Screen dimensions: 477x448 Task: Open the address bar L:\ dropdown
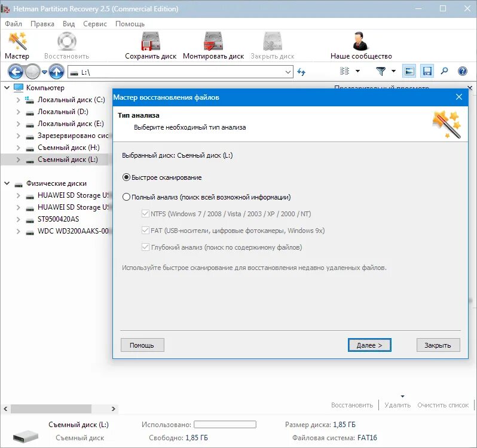(x=288, y=72)
